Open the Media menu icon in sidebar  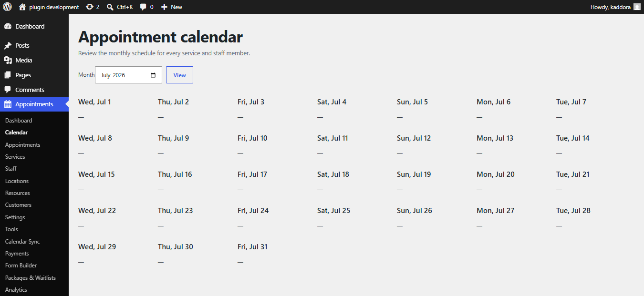(x=8, y=60)
